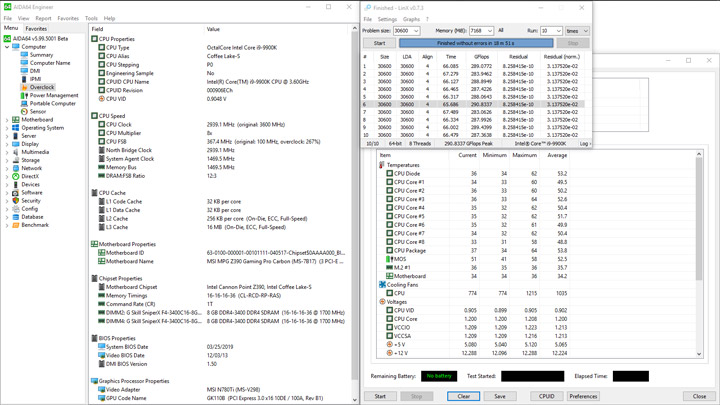Click the AIDA64 v5.99.5001 Beta root icon

pos(7,39)
